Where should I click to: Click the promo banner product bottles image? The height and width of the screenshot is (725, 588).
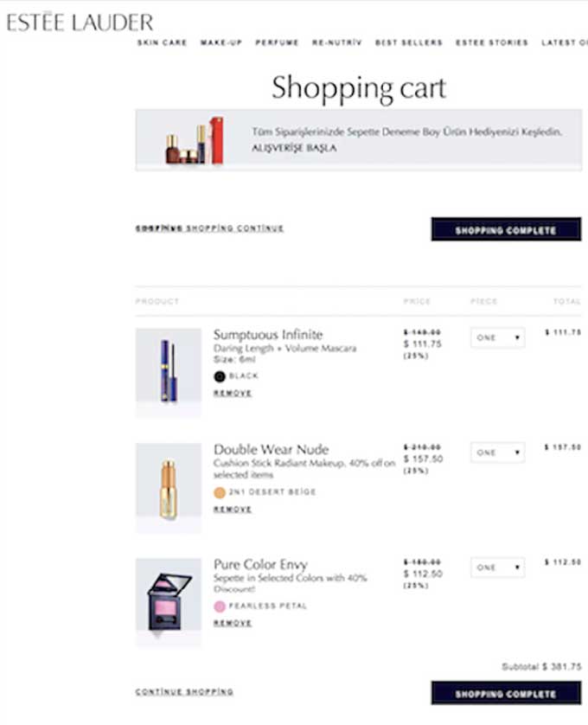click(x=195, y=140)
